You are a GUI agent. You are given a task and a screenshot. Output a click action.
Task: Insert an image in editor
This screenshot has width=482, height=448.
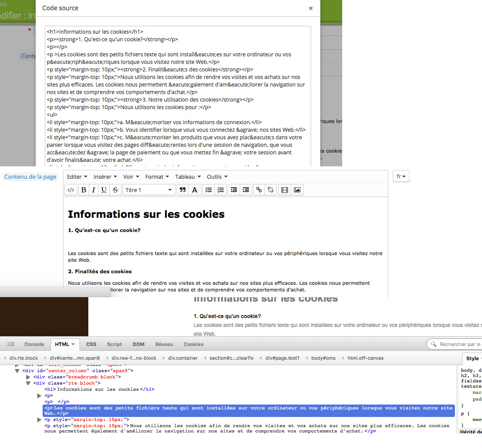297,190
